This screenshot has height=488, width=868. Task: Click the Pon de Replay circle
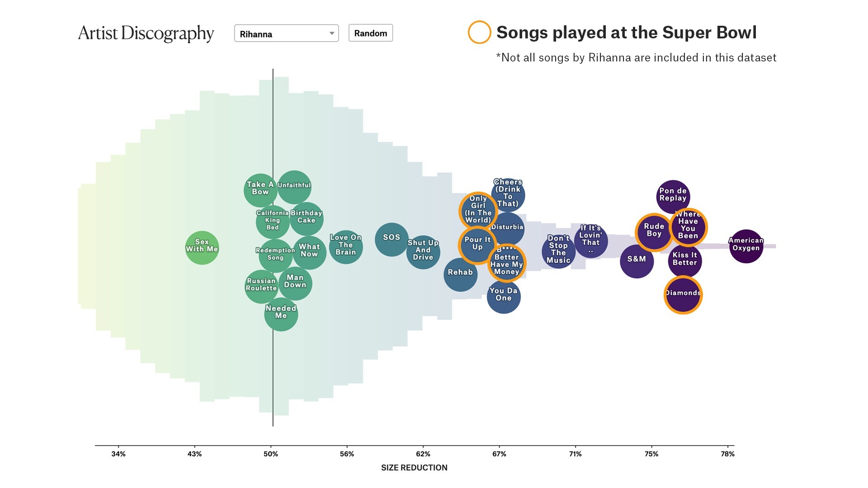(673, 196)
